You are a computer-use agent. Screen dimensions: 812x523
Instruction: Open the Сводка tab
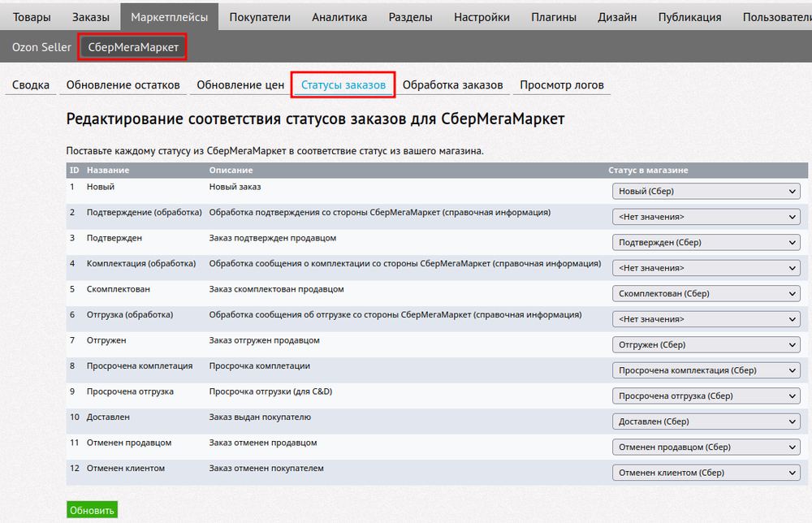[31, 85]
